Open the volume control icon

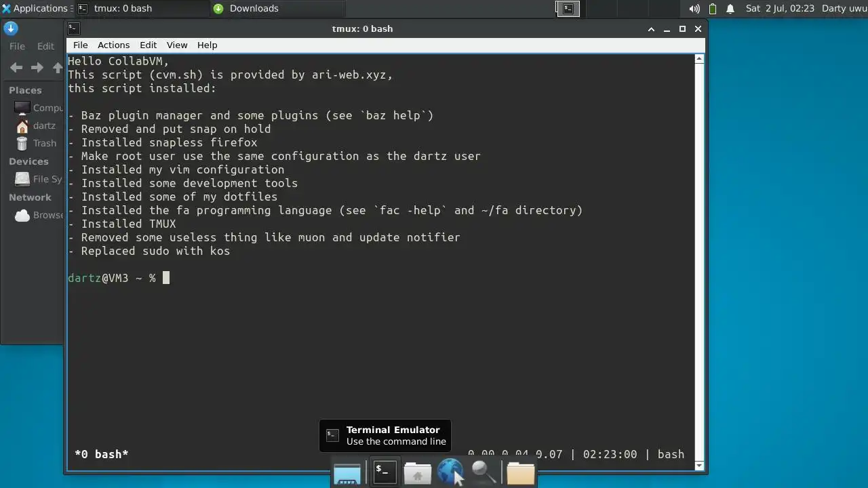(694, 9)
